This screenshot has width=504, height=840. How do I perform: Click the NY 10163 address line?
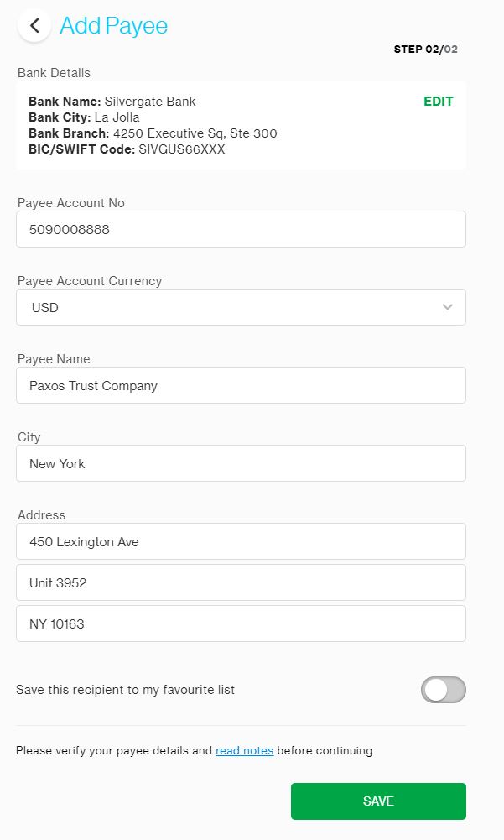coord(241,623)
